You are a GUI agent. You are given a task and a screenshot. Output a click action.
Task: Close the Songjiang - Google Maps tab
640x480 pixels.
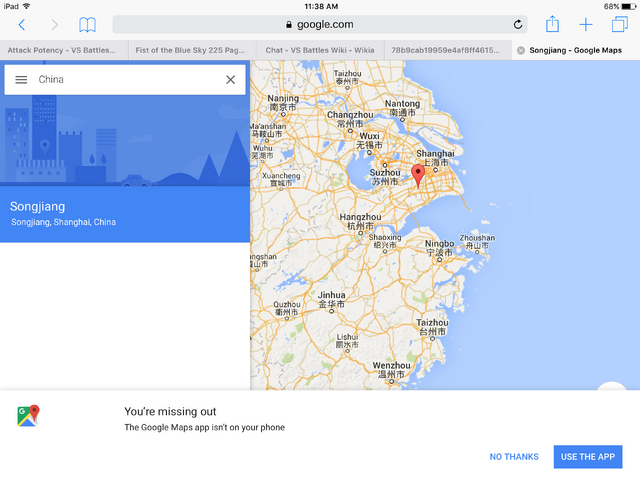pos(521,50)
